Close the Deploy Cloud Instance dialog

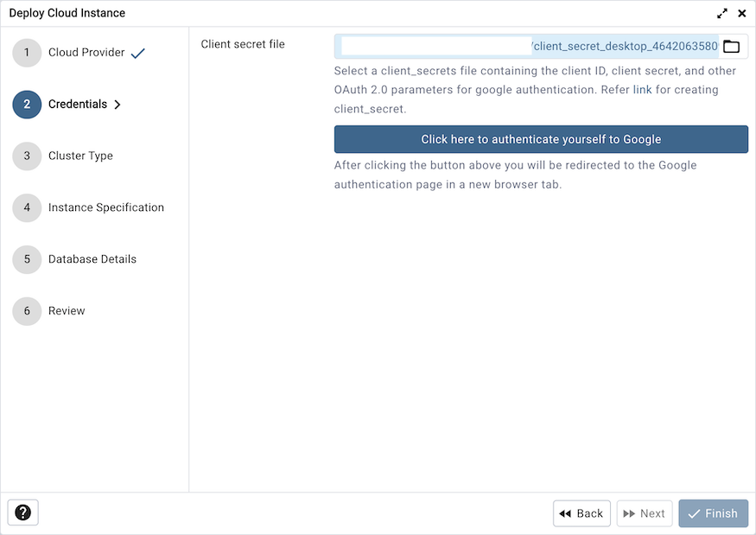(x=742, y=13)
